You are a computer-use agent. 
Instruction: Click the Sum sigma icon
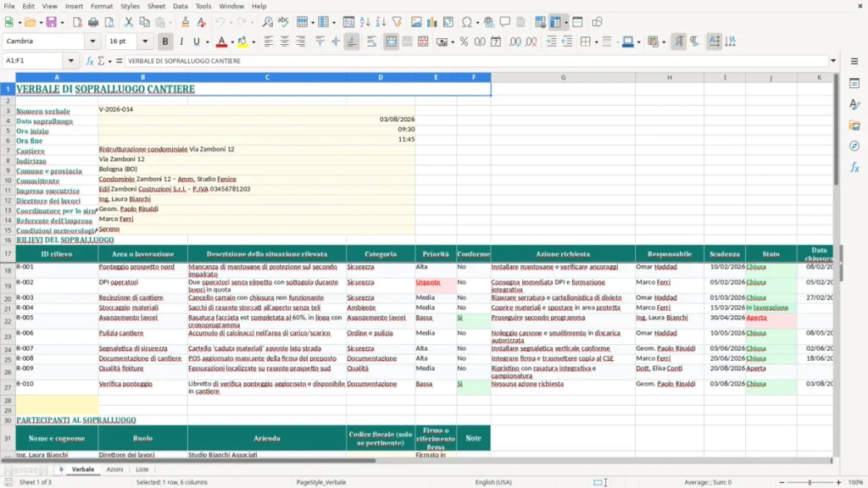tap(101, 61)
